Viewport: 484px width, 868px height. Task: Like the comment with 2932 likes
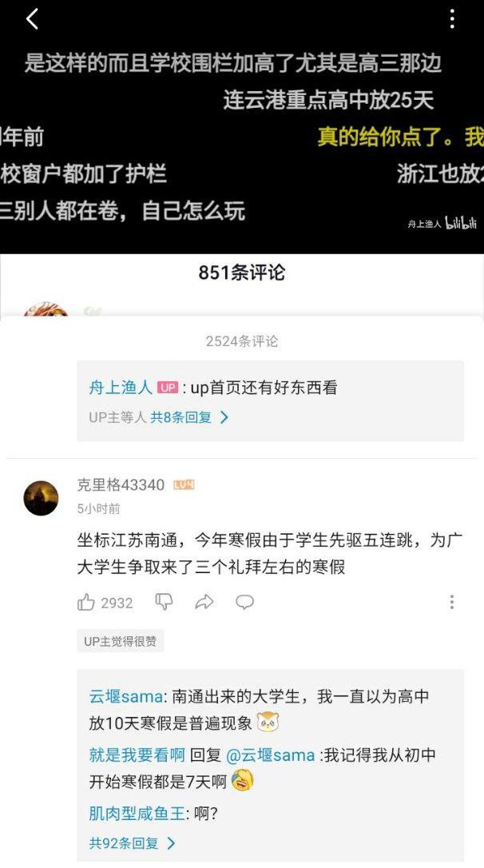click(x=86, y=603)
